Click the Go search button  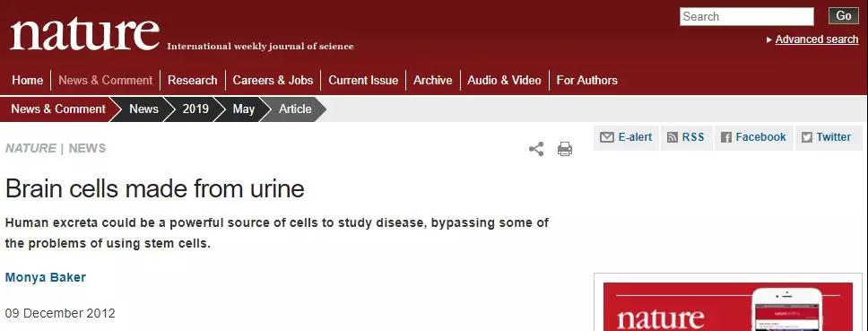[843, 16]
